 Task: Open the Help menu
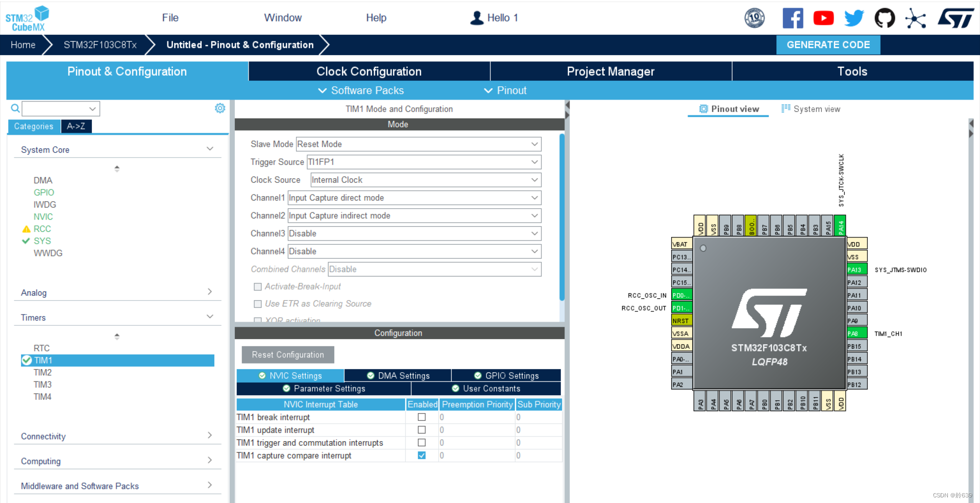tap(376, 18)
